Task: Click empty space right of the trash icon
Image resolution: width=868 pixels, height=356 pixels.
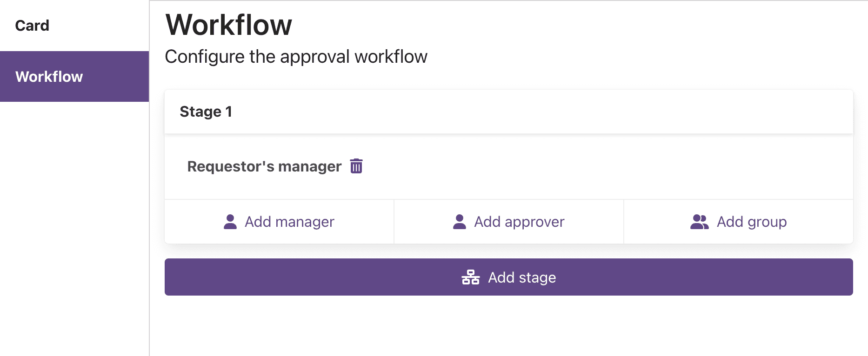Action: (605, 166)
